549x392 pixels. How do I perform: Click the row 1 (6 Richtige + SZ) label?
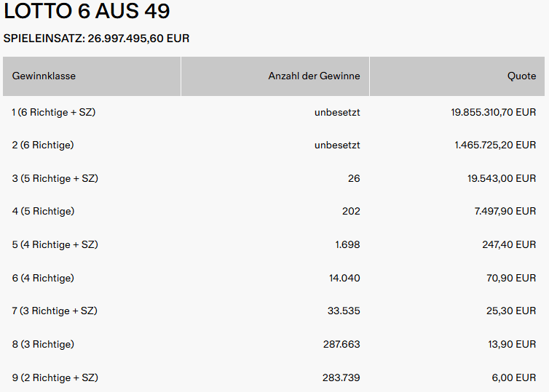[54, 112]
